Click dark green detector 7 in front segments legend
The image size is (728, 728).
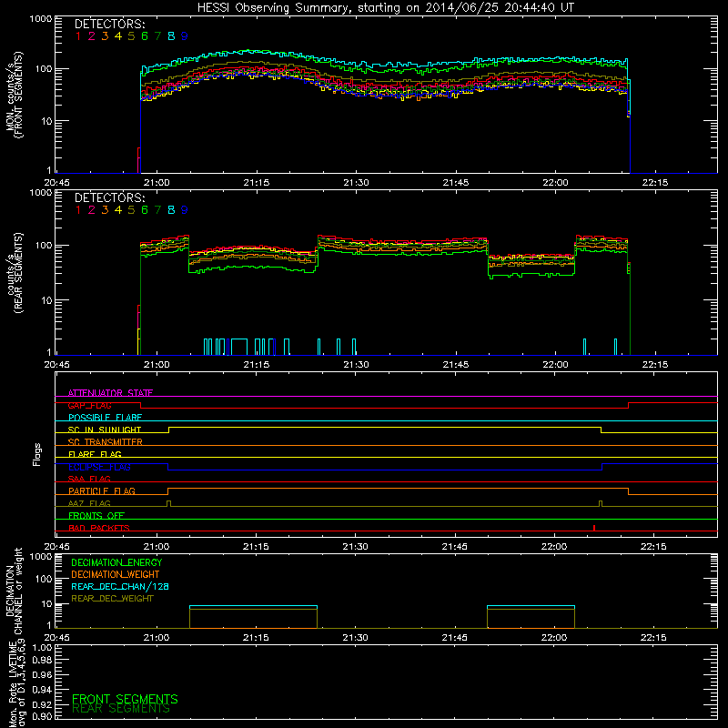click(157, 35)
